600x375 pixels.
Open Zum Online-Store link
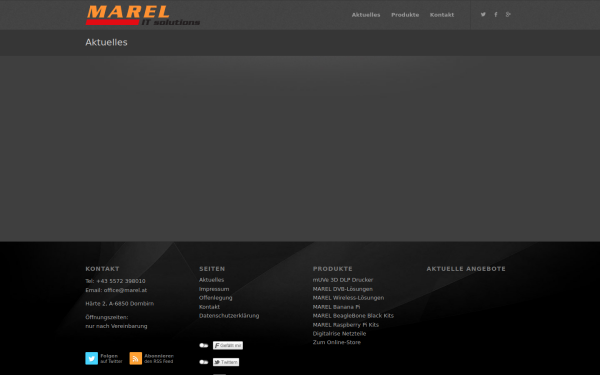pyautogui.click(x=337, y=342)
